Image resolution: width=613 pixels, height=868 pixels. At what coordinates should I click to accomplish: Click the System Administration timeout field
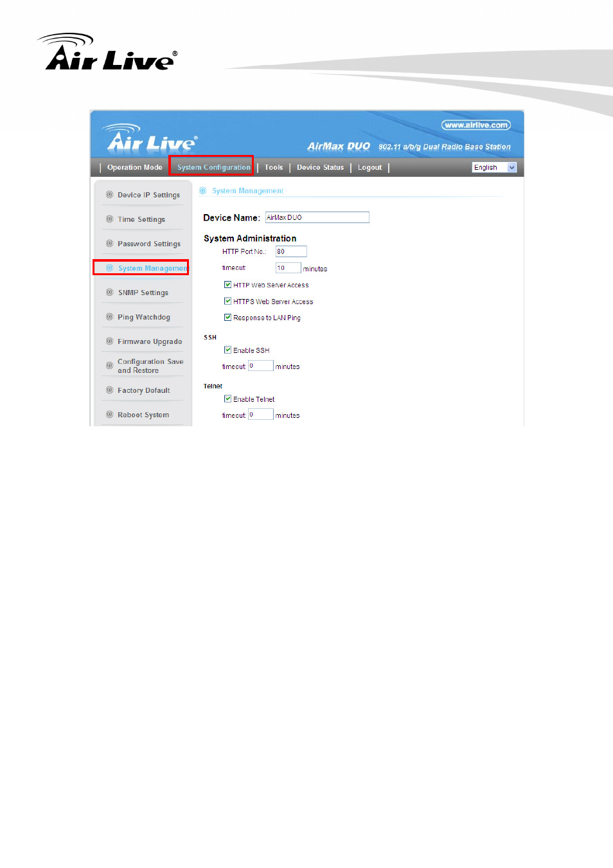[289, 267]
